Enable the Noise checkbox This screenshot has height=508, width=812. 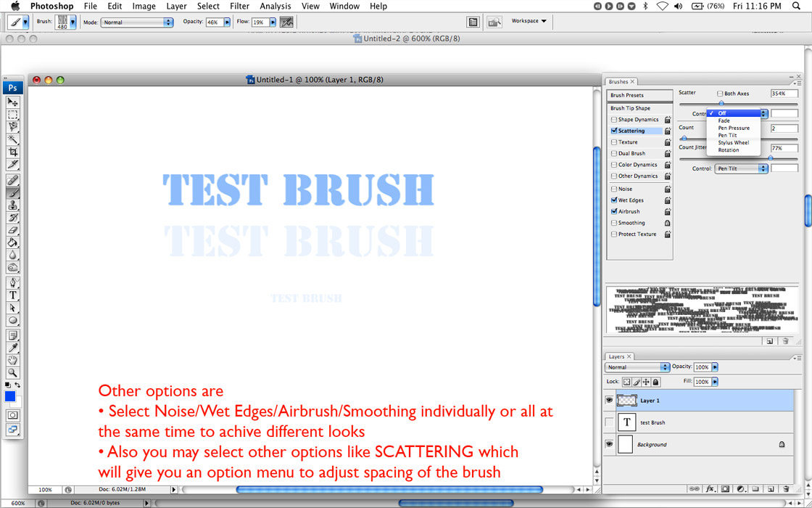[614, 189]
